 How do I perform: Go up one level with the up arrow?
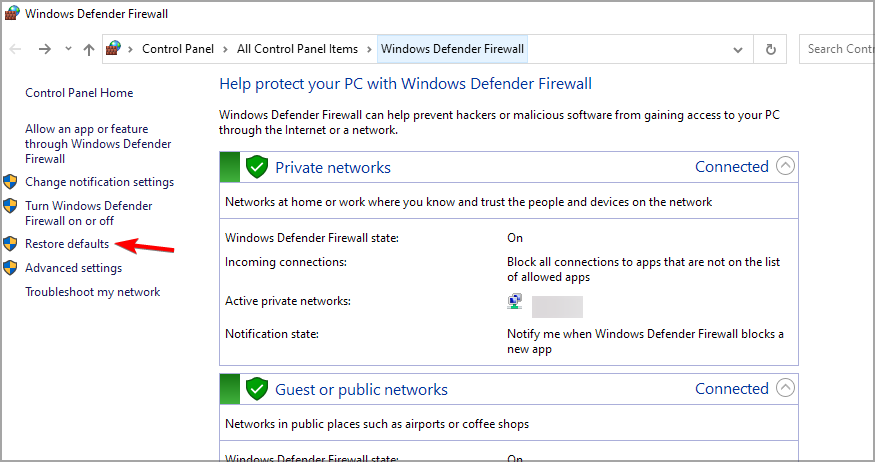pos(89,50)
